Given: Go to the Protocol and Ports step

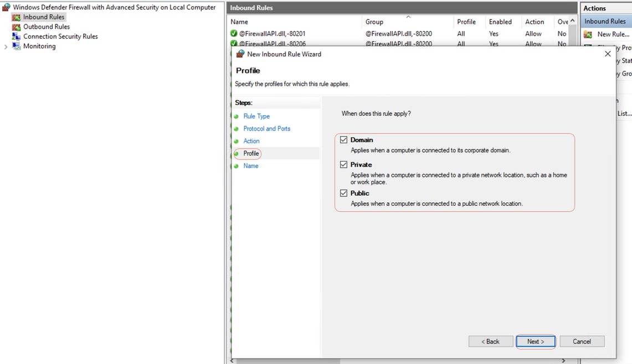Looking at the screenshot, I should 267,129.
